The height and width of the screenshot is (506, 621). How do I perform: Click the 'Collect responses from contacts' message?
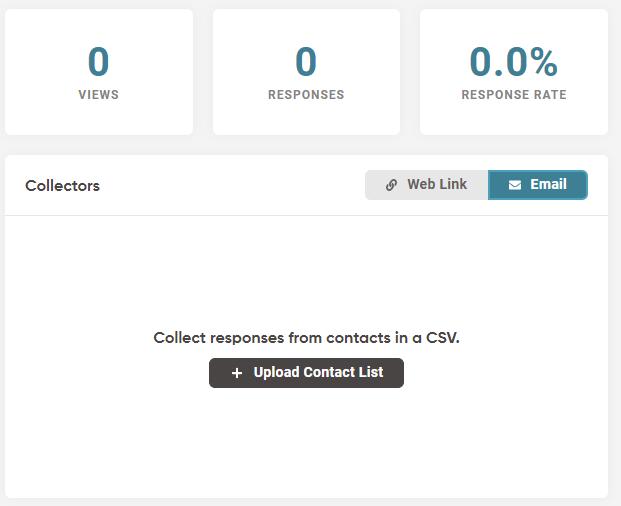coord(306,338)
